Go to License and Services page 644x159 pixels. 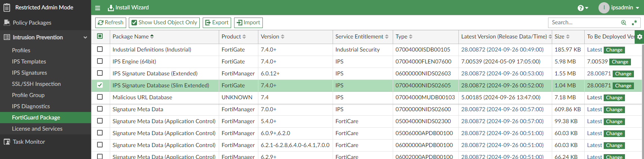coord(37,129)
